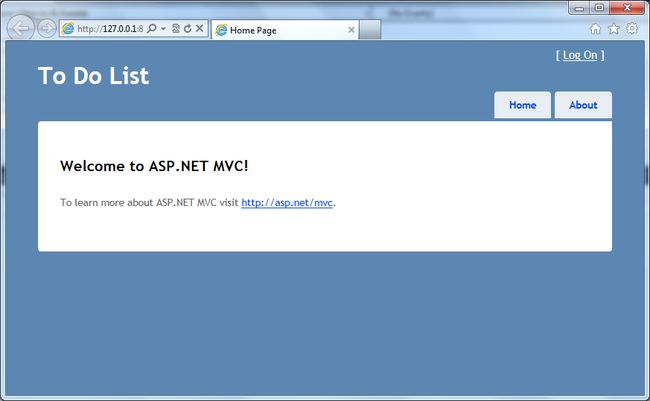
Task: Minimize the browser window
Action: pos(580,7)
